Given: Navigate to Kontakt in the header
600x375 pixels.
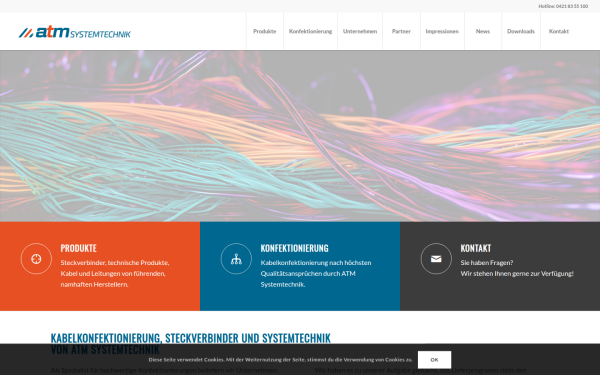Looking at the screenshot, I should point(559,31).
